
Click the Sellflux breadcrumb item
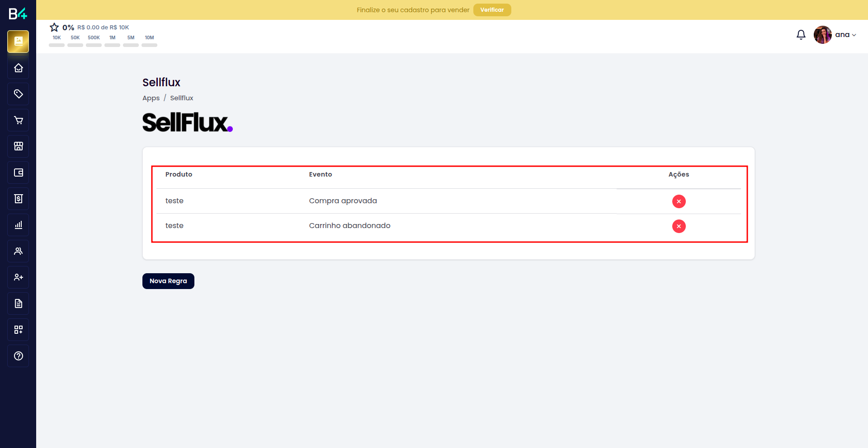182,98
